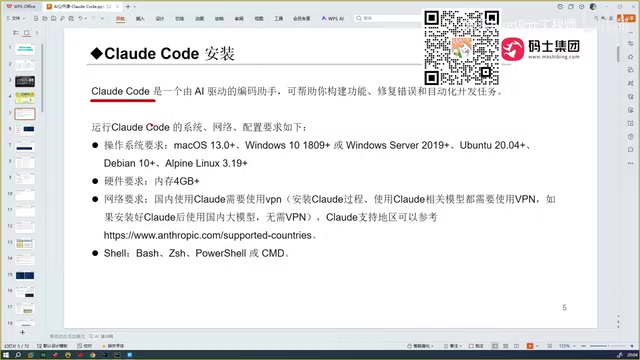Zoom out with the minus button

pos(584,346)
